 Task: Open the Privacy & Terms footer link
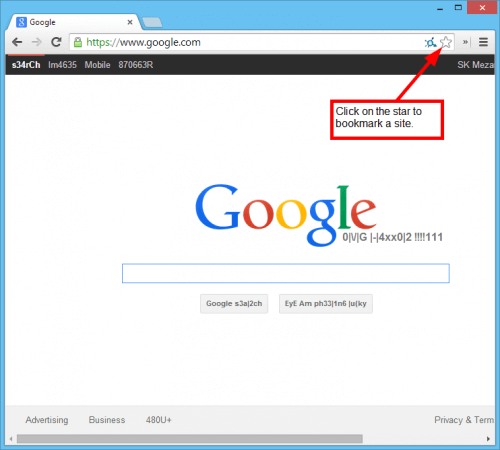pos(464,420)
